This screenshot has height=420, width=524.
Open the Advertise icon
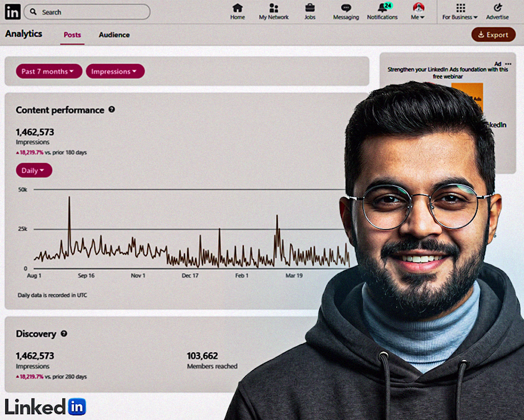[498, 8]
